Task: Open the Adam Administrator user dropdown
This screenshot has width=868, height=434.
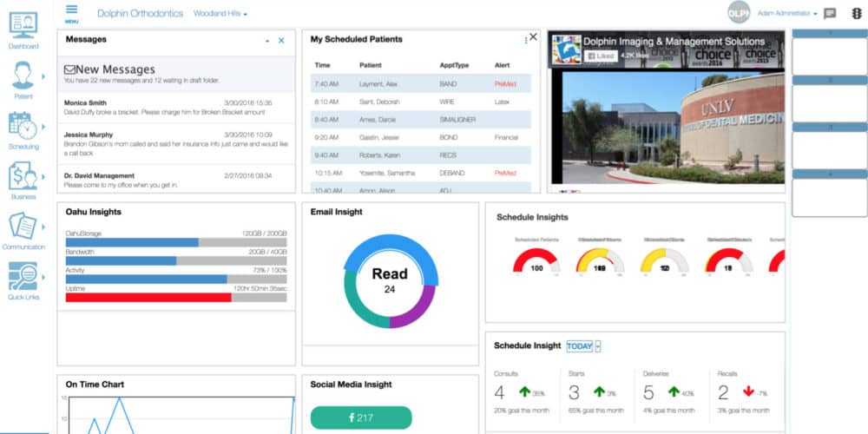Action: [787, 13]
